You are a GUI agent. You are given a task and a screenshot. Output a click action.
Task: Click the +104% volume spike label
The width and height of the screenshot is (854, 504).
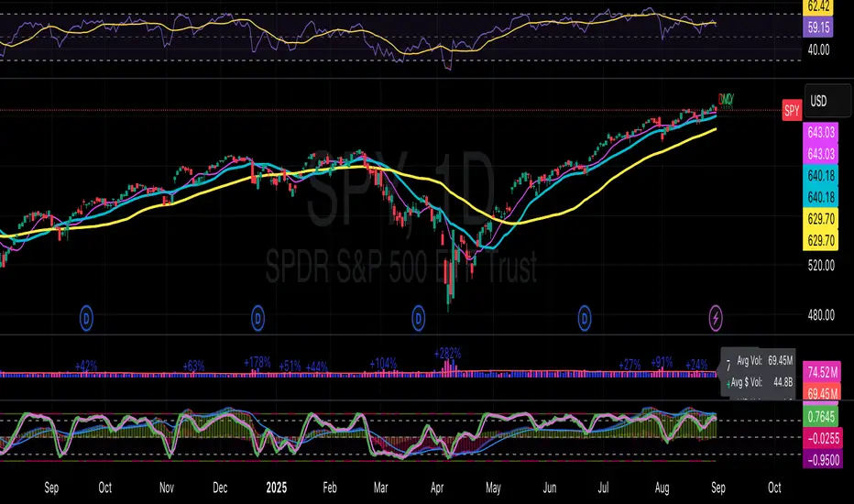tap(383, 364)
